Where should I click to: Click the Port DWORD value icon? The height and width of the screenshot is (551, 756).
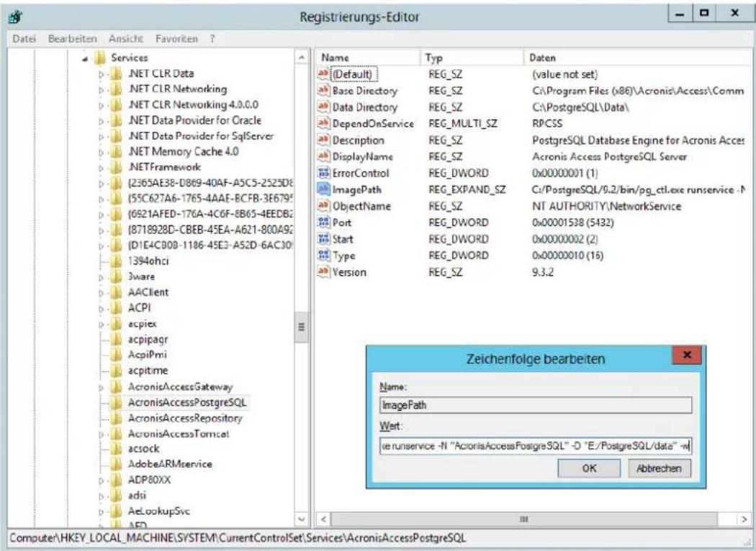click(x=323, y=223)
